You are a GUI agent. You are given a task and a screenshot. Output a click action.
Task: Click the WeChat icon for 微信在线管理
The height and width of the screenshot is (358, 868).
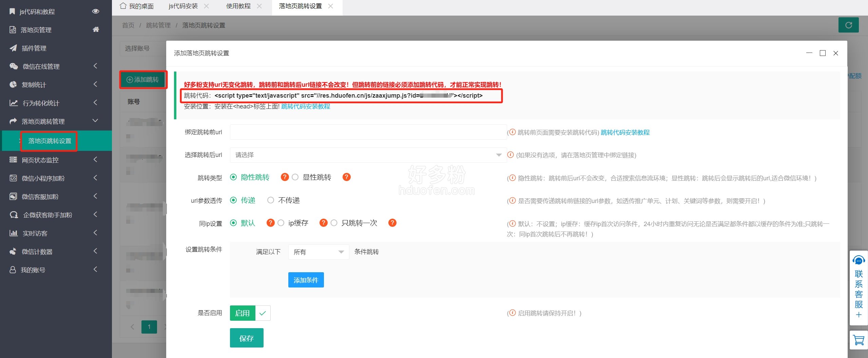click(x=14, y=66)
